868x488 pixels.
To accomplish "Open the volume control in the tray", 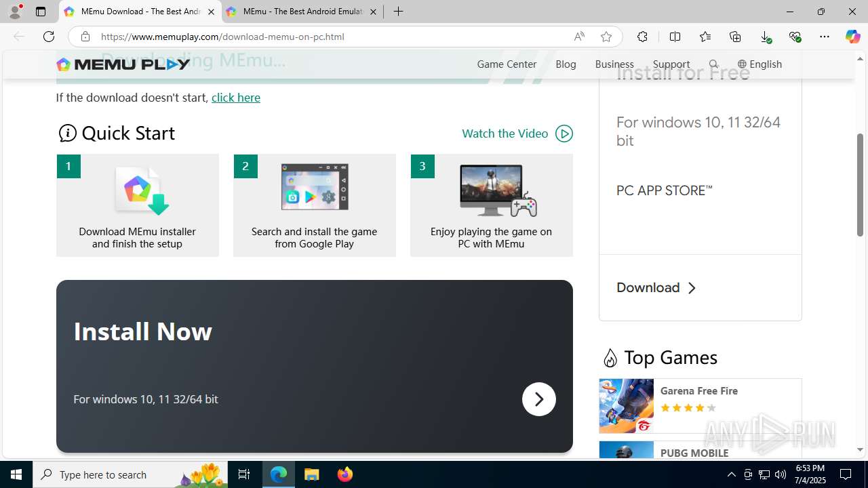I will [781, 474].
